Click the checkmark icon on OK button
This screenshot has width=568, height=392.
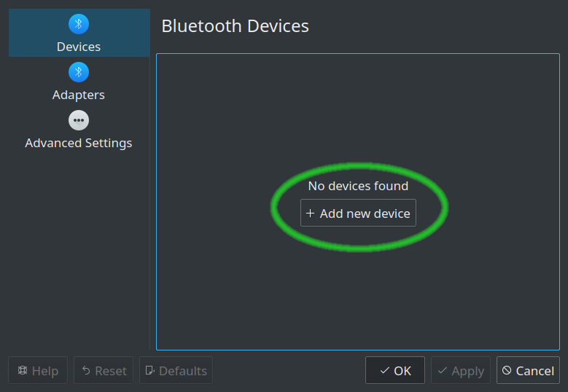385,371
